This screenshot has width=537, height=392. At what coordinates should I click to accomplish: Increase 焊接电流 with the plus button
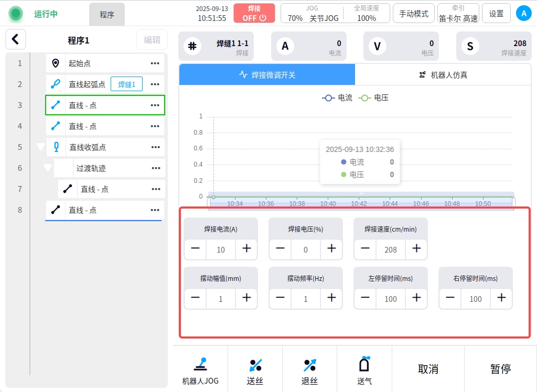click(246, 249)
